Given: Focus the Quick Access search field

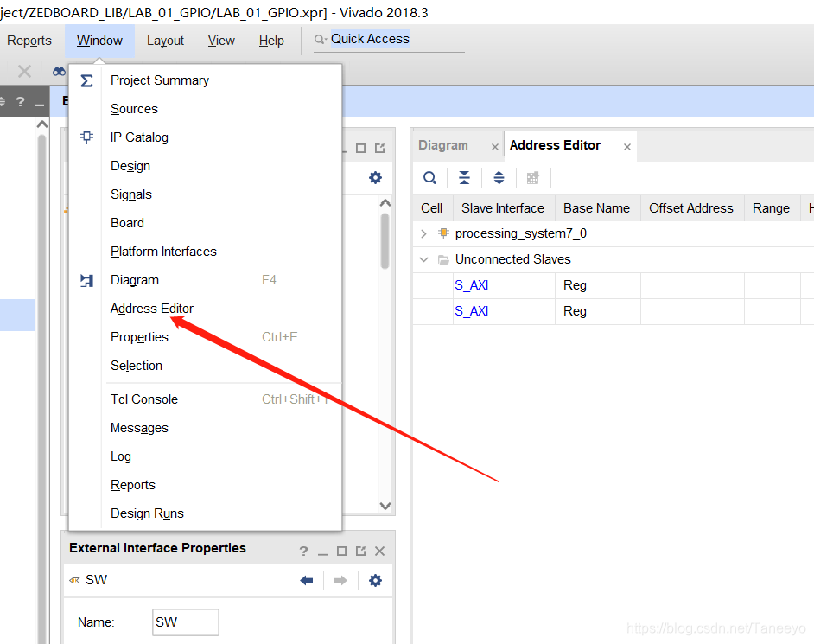Looking at the screenshot, I should 388,40.
